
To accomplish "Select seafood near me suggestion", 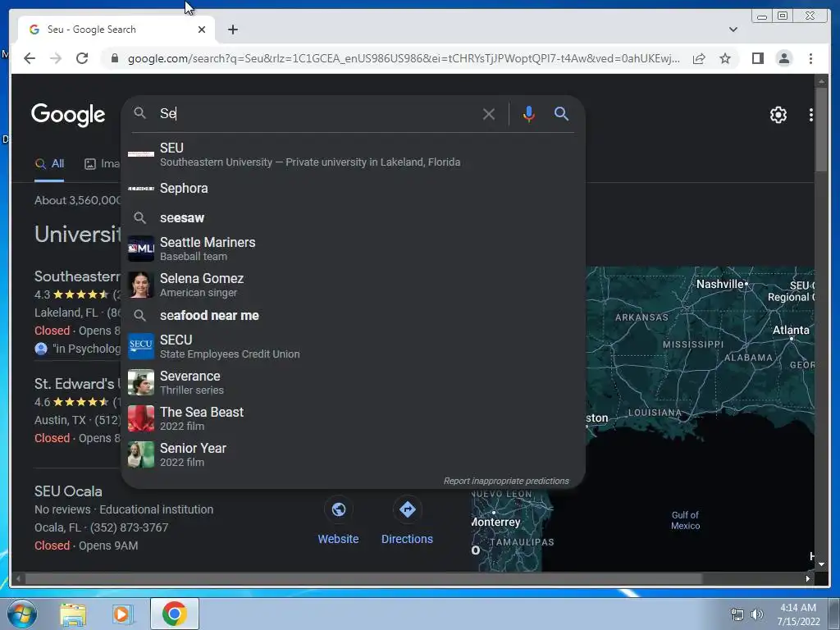I will click(353, 316).
